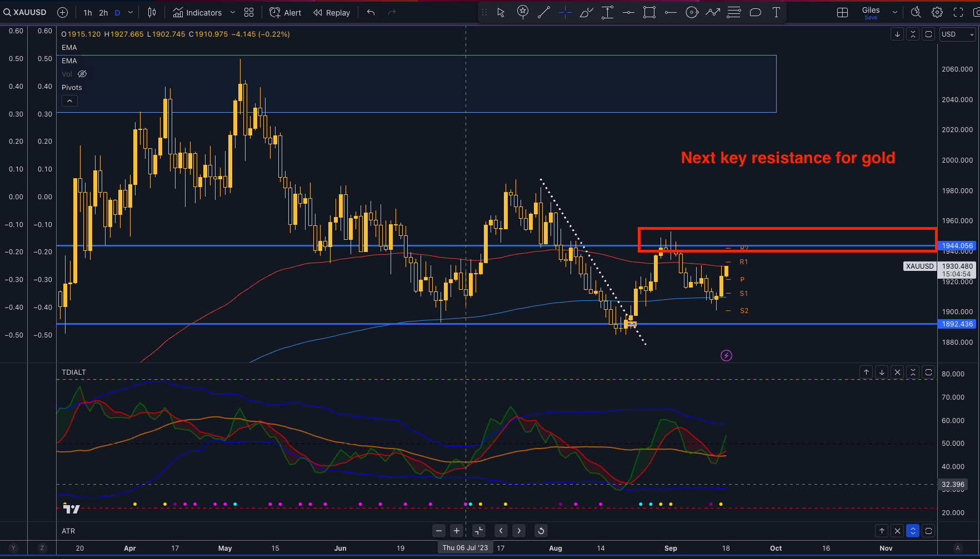Redo the last undone action
980x559 pixels.
(x=392, y=12)
